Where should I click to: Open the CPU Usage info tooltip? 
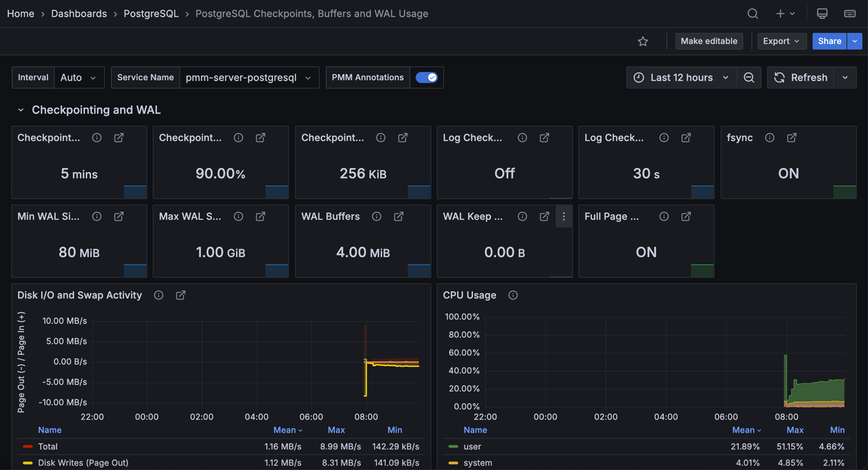[512, 295]
